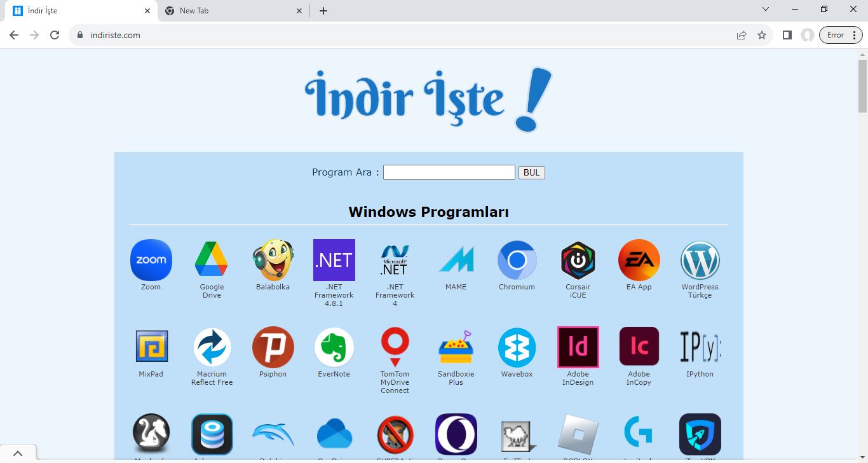868x463 pixels.
Task: Expand the bottom-left chevron panel
Action: (18, 453)
